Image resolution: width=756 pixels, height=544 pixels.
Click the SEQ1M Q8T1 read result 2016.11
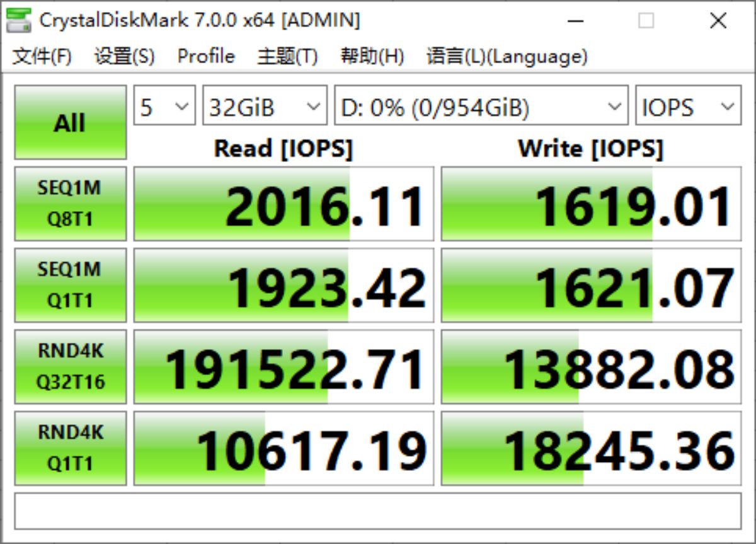(x=284, y=204)
